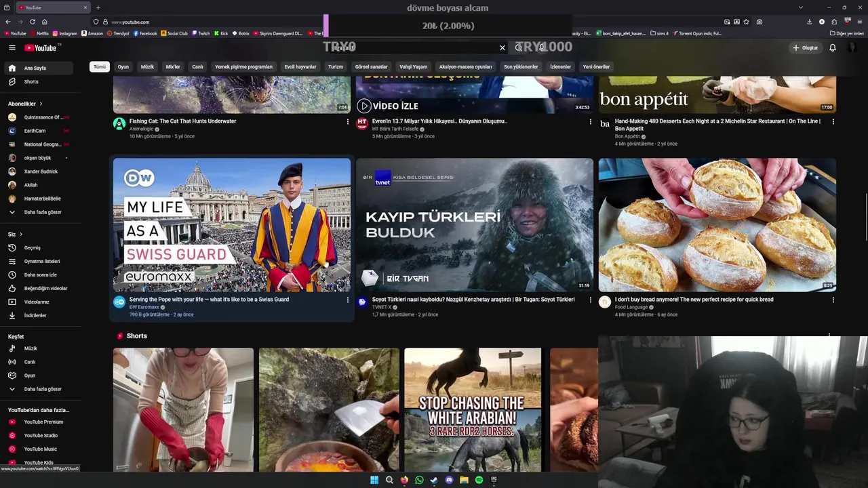Image resolution: width=868 pixels, height=488 pixels.
Task: Open browser downloads arrow icon
Action: click(x=809, y=22)
